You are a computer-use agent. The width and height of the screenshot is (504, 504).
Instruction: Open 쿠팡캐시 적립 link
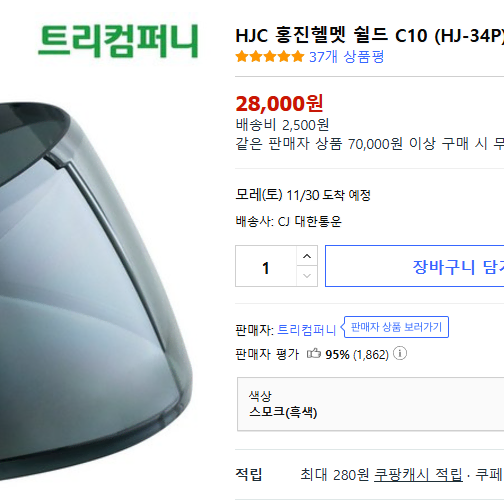[x=418, y=475]
